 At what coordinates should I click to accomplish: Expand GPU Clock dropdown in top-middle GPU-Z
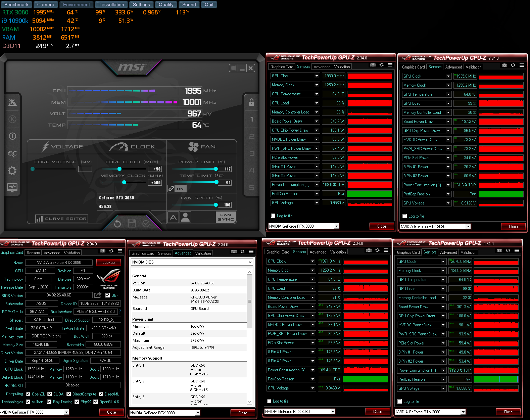point(317,76)
